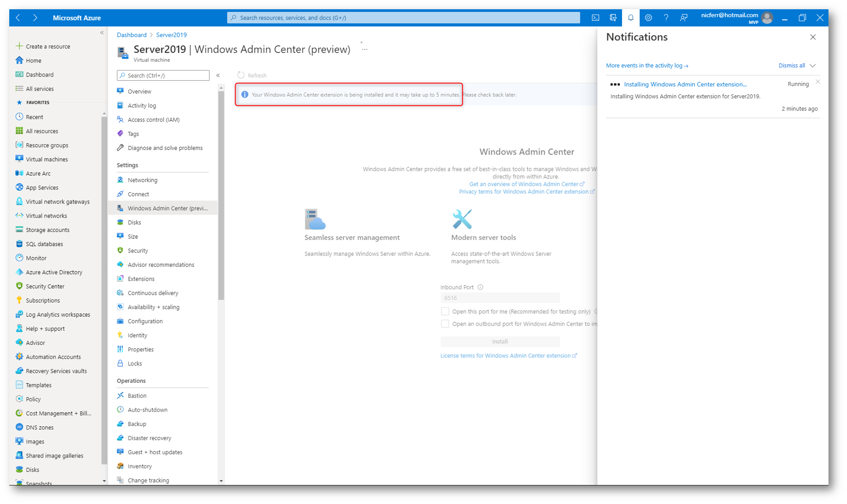Open All services in sidebar

pos(40,89)
